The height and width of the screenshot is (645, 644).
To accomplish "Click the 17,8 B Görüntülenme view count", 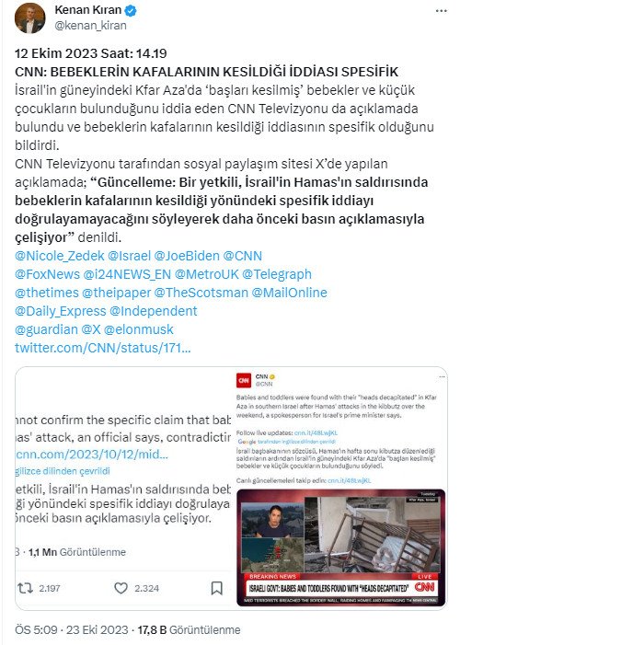I will [x=189, y=629].
